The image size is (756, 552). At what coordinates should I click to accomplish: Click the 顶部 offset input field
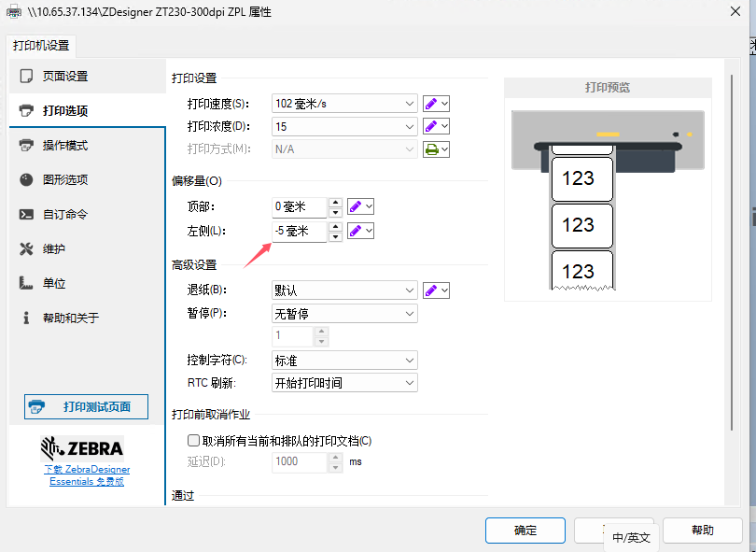[300, 207]
